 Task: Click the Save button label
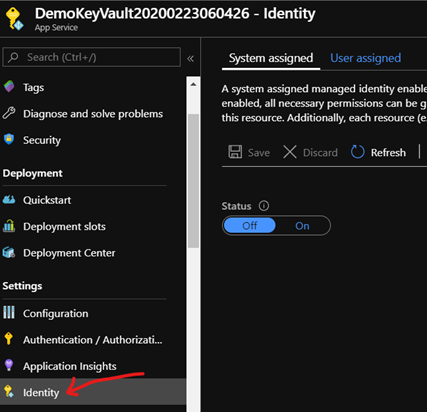click(x=259, y=153)
